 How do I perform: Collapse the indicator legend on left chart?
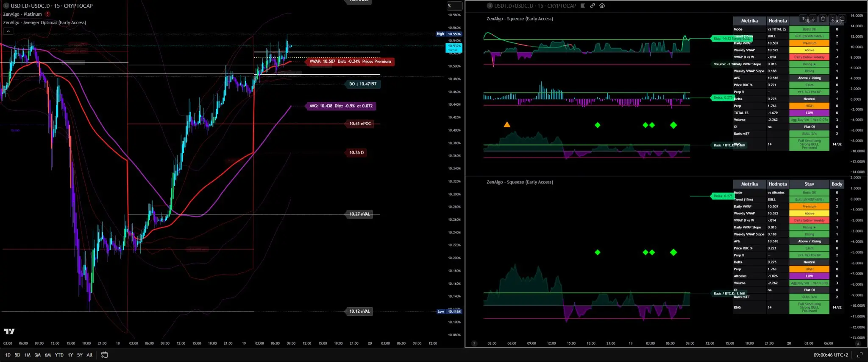8,31
